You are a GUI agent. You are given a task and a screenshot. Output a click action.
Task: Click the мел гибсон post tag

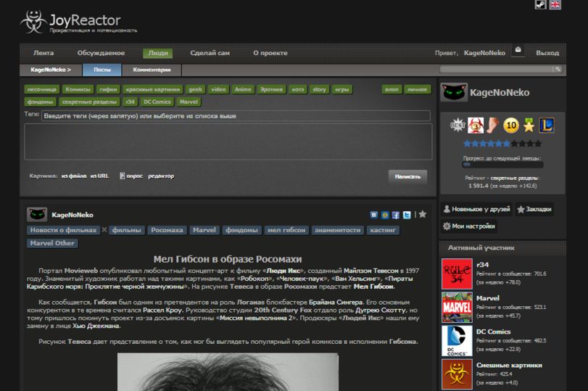pyautogui.click(x=286, y=230)
